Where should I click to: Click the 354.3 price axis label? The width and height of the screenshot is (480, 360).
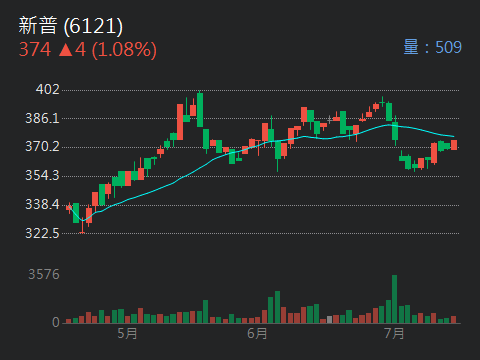coord(43,175)
